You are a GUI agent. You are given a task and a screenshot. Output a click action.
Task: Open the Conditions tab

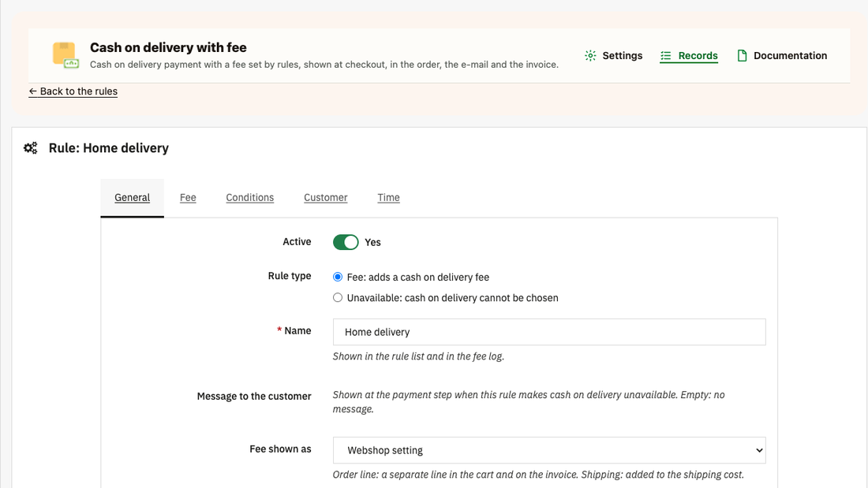[x=249, y=198]
